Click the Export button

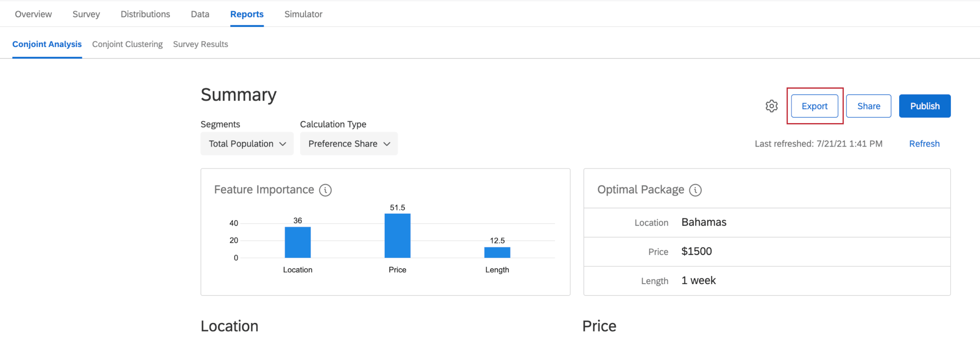pyautogui.click(x=814, y=106)
